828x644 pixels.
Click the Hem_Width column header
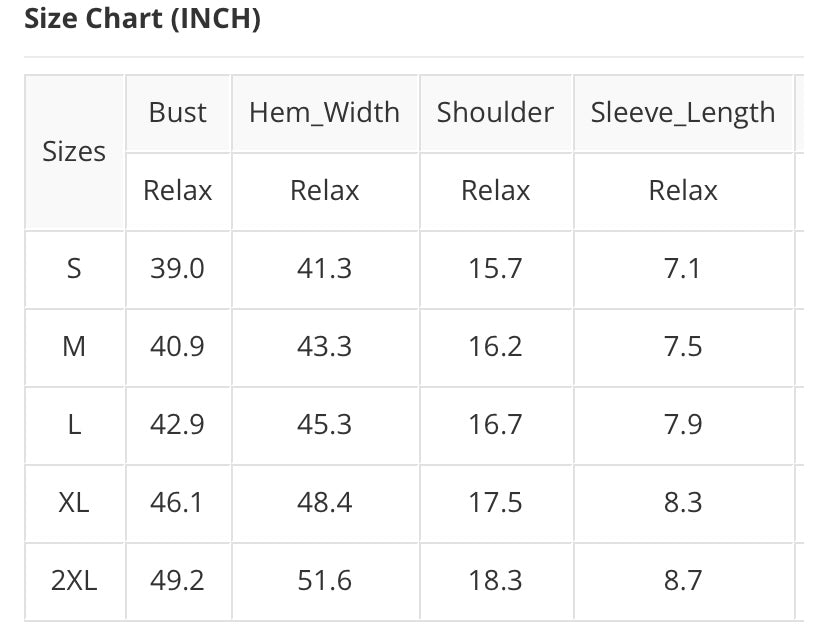(x=324, y=113)
